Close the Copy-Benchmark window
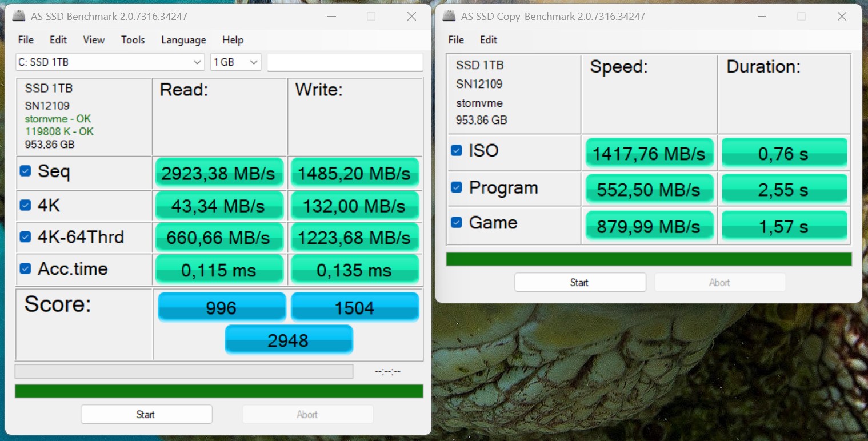The image size is (868, 441). 842,17
